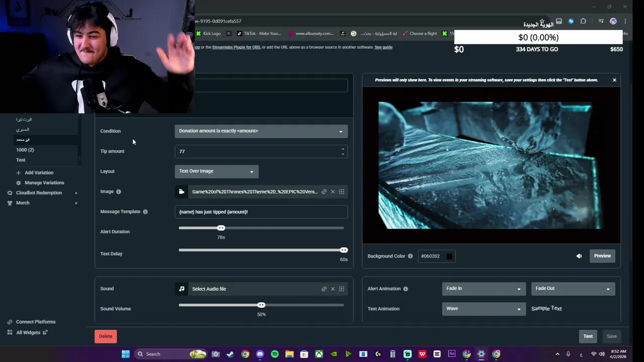Open the Chrome three-dot menu

point(625,21)
